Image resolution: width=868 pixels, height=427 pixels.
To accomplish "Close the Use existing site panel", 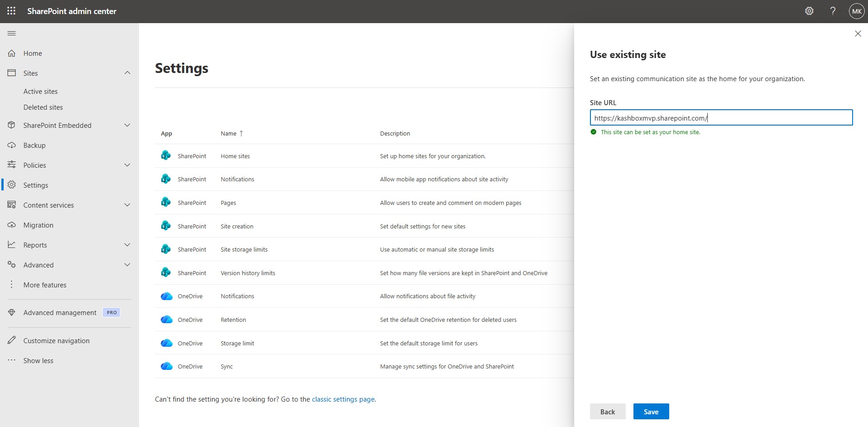I will click(858, 34).
